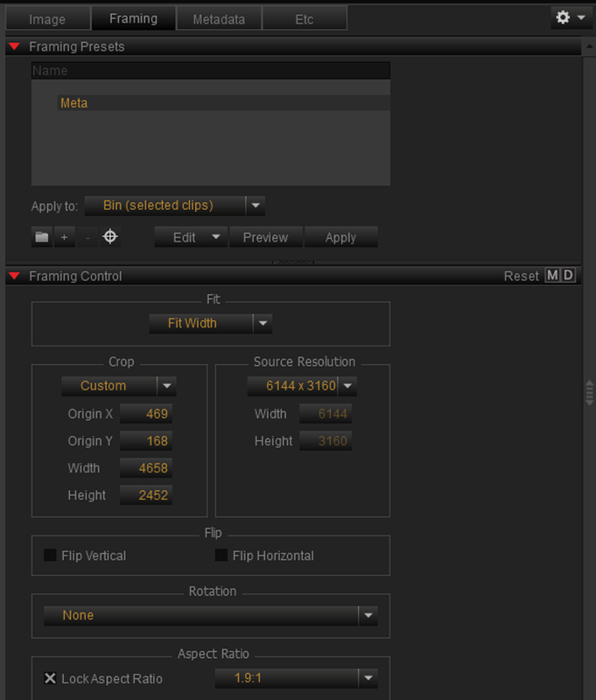
Task: Click the Source Resolution Width field
Action: pyautogui.click(x=326, y=413)
